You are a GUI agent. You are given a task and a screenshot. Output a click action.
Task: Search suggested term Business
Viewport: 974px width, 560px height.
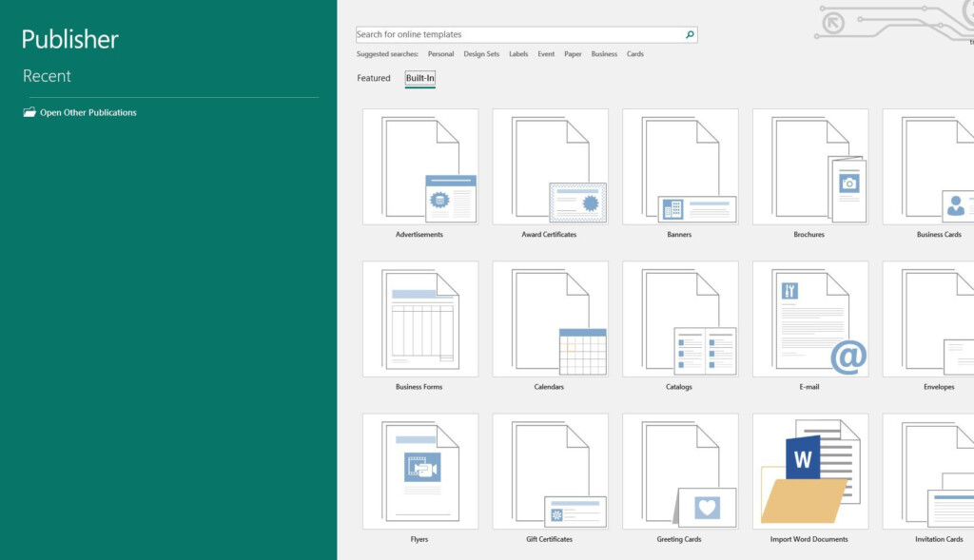pos(604,54)
